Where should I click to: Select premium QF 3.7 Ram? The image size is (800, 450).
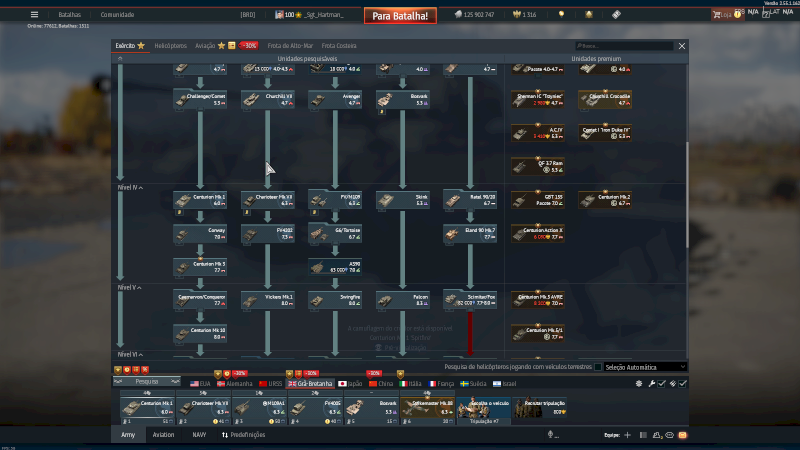click(538, 166)
